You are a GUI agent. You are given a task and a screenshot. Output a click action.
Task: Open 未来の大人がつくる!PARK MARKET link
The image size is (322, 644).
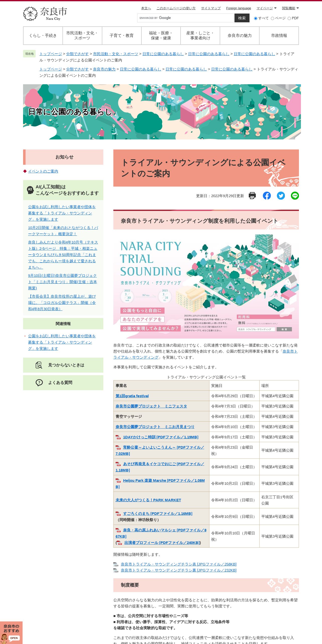click(148, 500)
